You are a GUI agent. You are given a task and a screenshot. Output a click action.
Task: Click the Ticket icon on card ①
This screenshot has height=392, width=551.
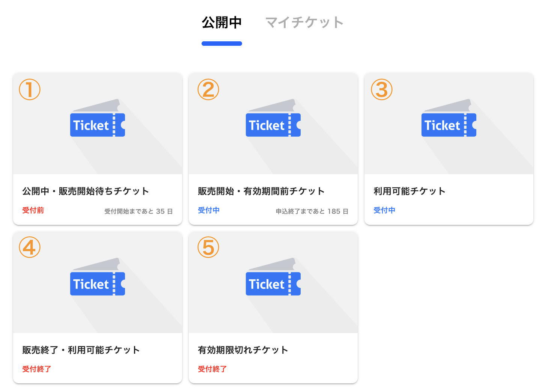click(x=97, y=125)
